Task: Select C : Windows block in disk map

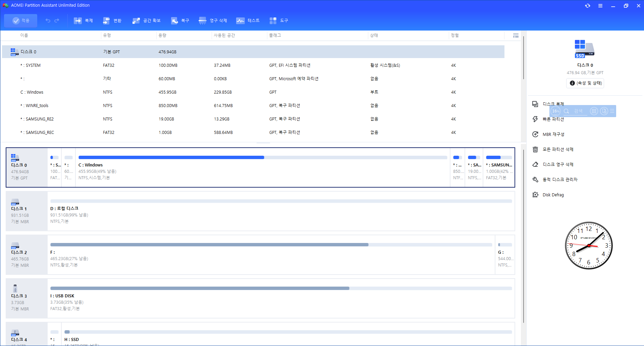Action: coord(263,167)
